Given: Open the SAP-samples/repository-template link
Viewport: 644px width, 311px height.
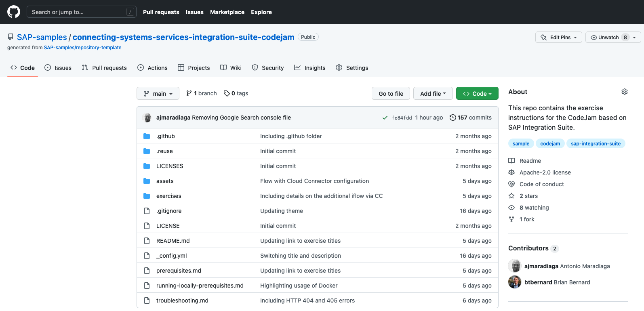Looking at the screenshot, I should [x=82, y=48].
